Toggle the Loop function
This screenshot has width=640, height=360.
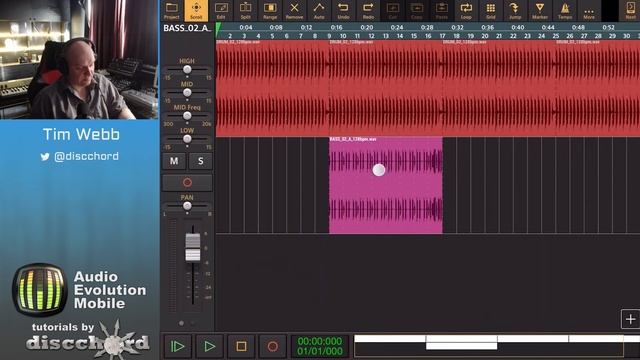(466, 11)
